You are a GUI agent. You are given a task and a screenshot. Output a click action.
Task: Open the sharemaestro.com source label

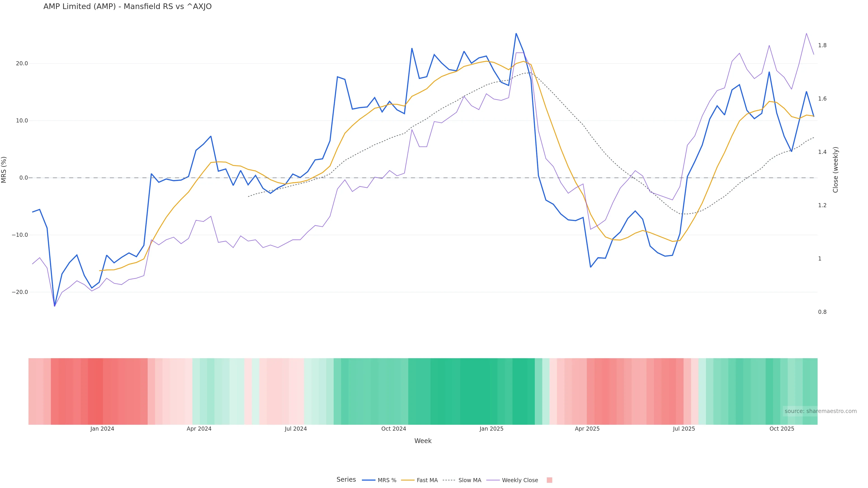point(820,411)
